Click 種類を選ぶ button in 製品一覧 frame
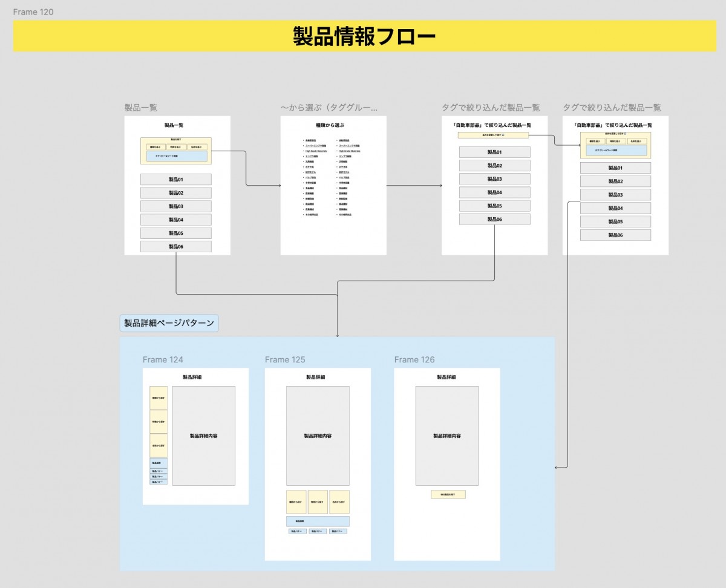The image size is (726, 588). (x=156, y=147)
